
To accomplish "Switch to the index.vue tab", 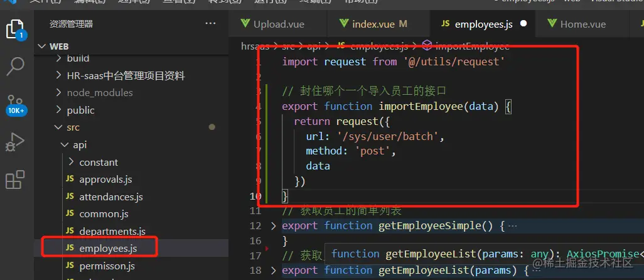I will (378, 24).
